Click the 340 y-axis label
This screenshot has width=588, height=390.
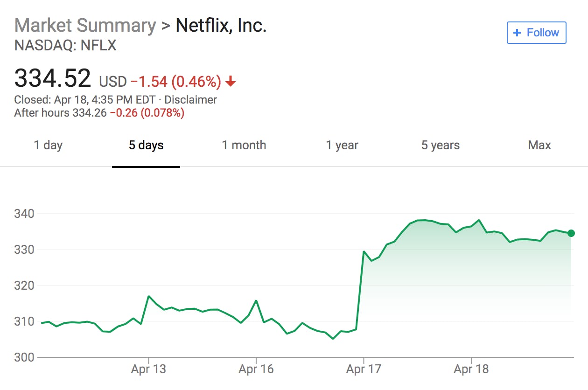coord(24,214)
